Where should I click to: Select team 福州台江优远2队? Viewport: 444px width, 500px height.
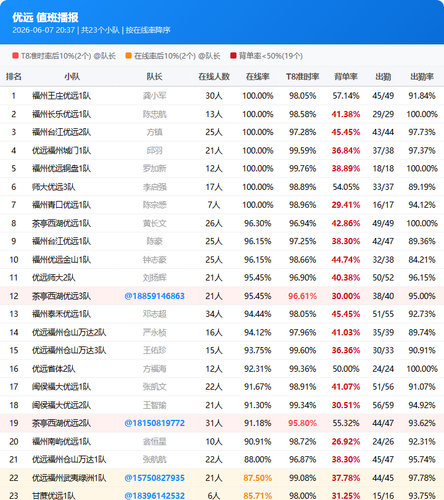click(x=61, y=132)
